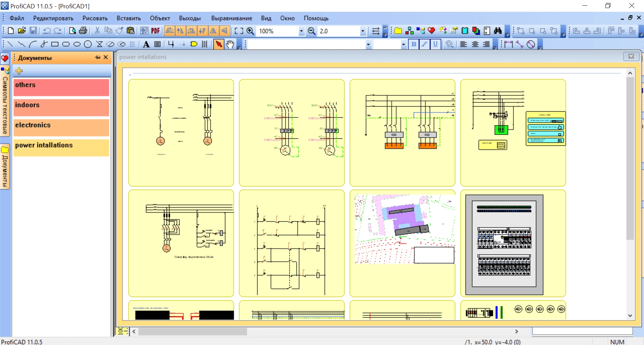Select the Wire drawing tool
Image resolution: width=644 pixels, height=345 pixels.
click(171, 44)
